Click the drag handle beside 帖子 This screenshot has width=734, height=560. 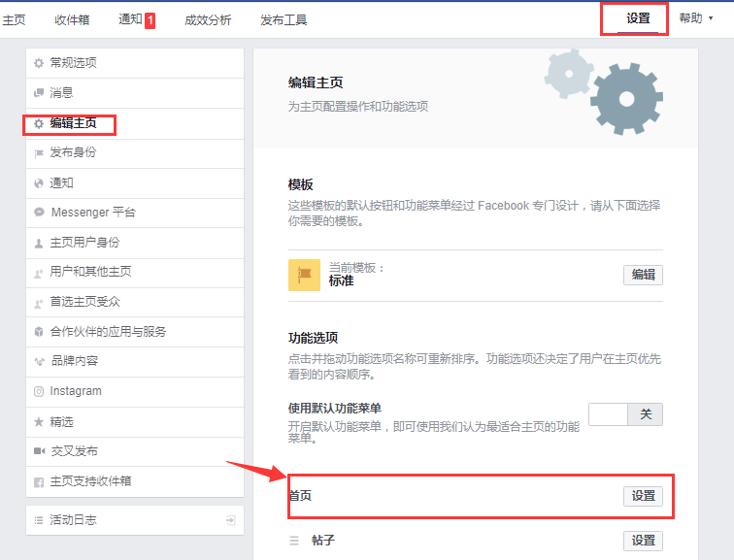[294, 541]
